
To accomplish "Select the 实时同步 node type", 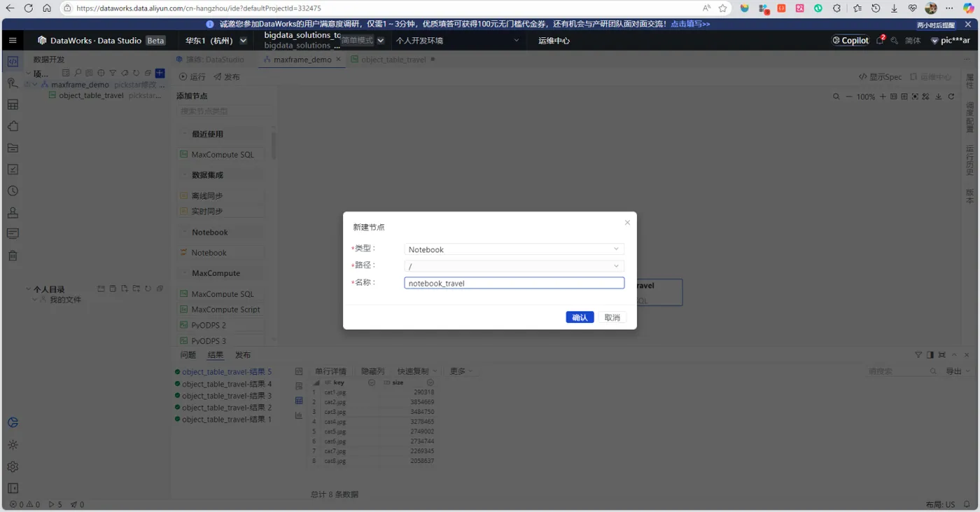I will (221, 212).
